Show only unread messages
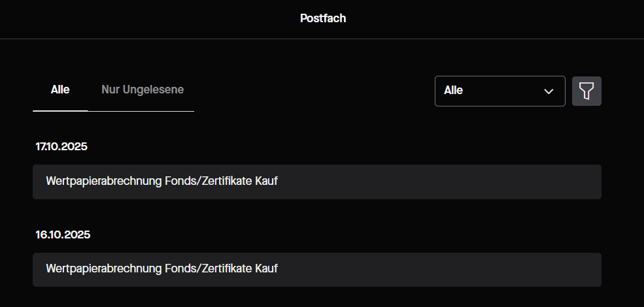Image resolution: width=644 pixels, height=307 pixels. (x=143, y=89)
